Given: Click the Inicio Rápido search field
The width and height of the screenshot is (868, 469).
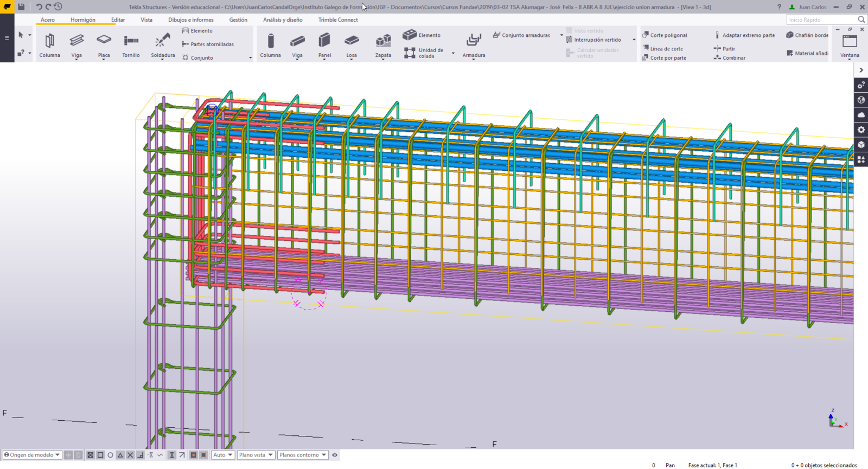Looking at the screenshot, I should (x=821, y=20).
